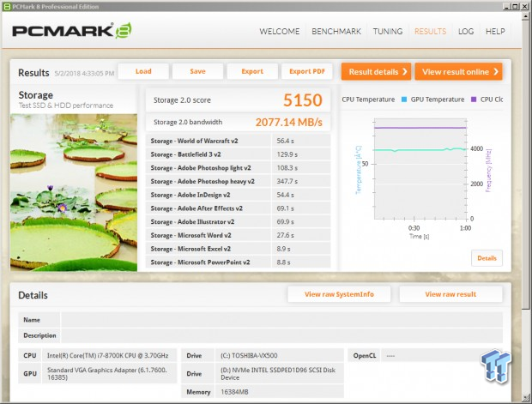Image resolution: width=532 pixels, height=404 pixels.
Task: Click the i7-8700K CPU value
Action: pos(107,355)
